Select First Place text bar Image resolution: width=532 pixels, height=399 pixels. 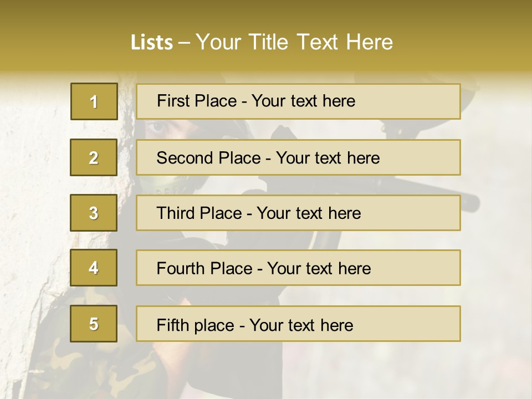point(298,101)
